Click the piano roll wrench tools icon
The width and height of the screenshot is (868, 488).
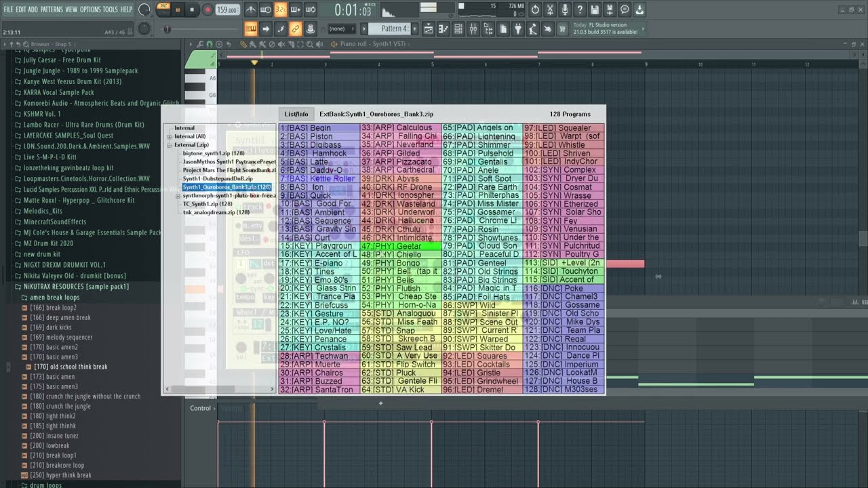(x=200, y=44)
